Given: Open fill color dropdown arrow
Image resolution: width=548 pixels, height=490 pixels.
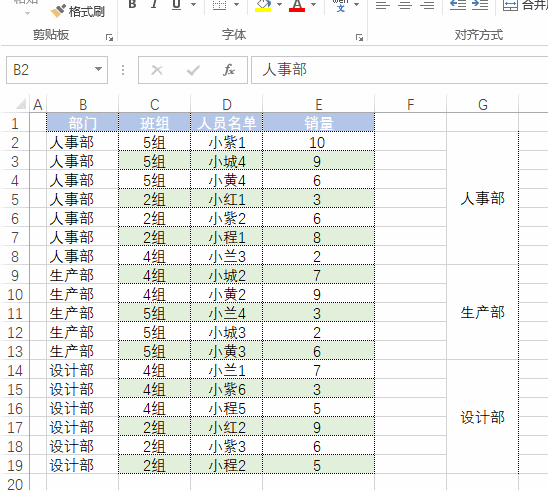Looking at the screenshot, I should 279,5.
